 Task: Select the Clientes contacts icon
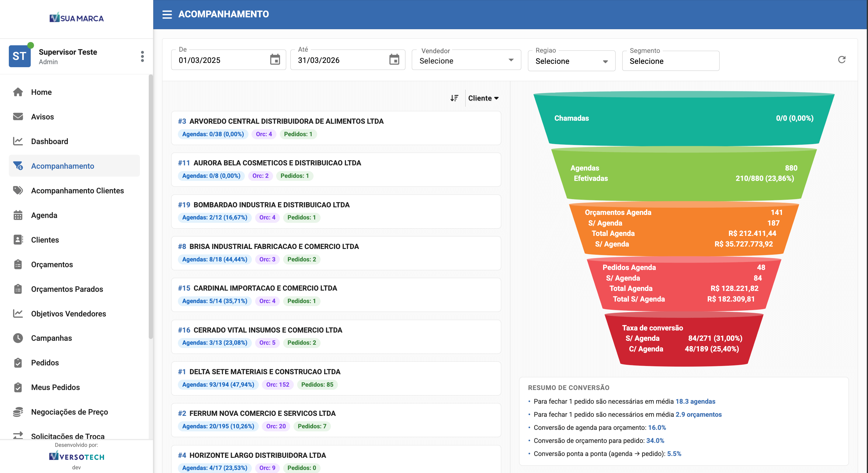(18, 240)
